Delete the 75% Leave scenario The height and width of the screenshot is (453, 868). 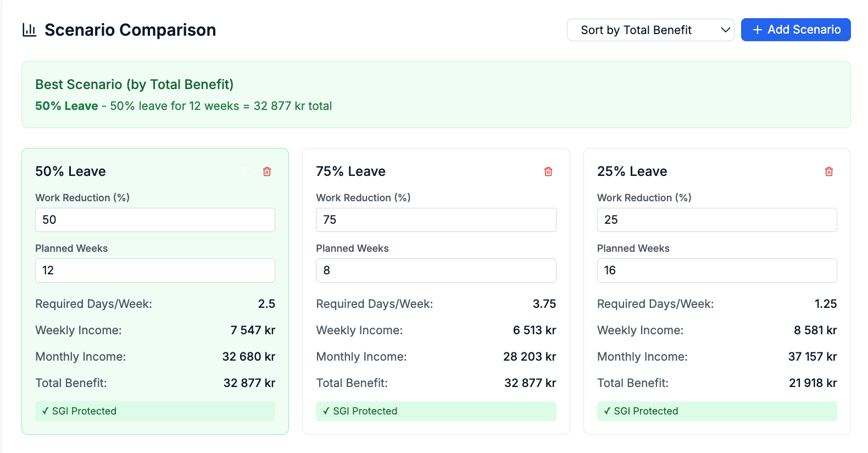548,172
